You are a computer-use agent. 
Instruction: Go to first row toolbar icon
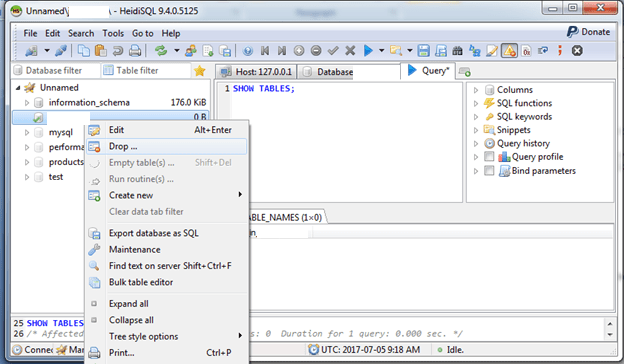click(265, 51)
